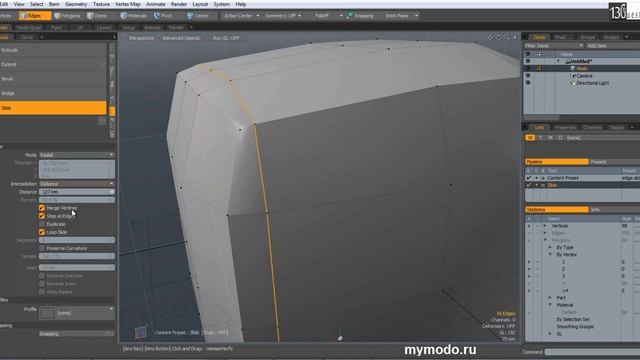
Task: Collapse the By Vertex statistics row
Action: click(x=550, y=255)
